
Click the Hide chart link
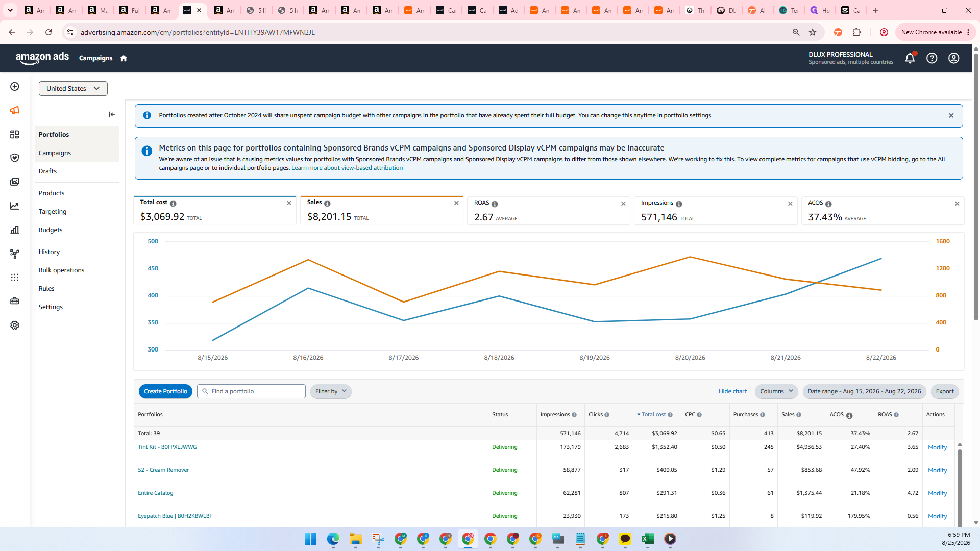coord(732,391)
